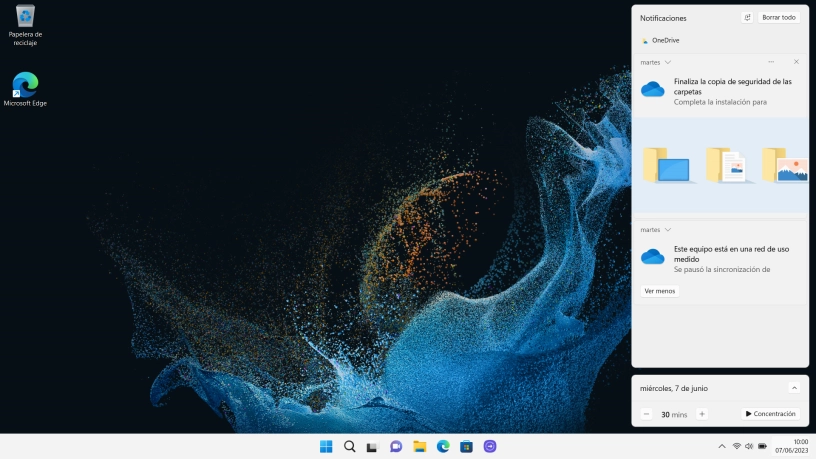Clear all notifications with Borrar todo
Viewport: 816px width, 459px height.
(779, 18)
